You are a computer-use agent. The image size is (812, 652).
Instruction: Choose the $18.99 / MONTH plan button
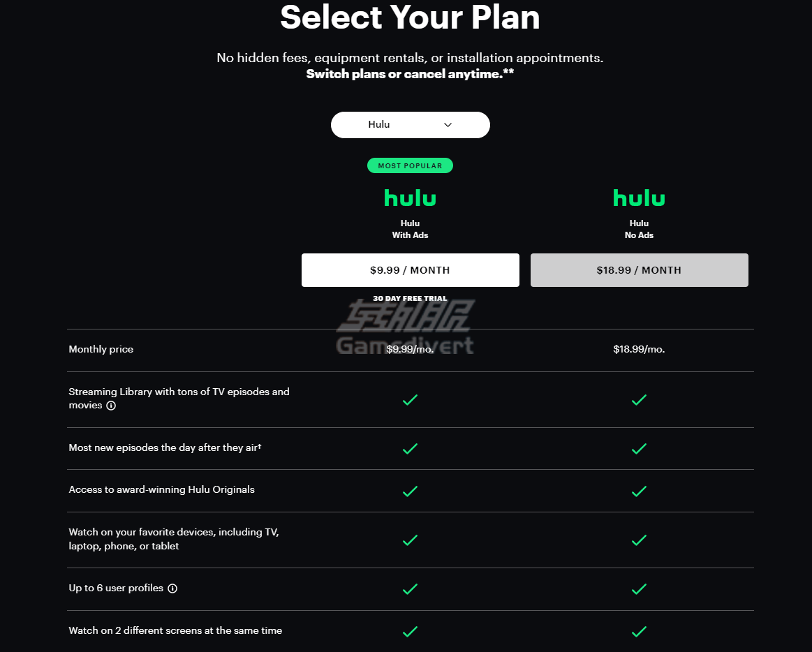click(639, 270)
